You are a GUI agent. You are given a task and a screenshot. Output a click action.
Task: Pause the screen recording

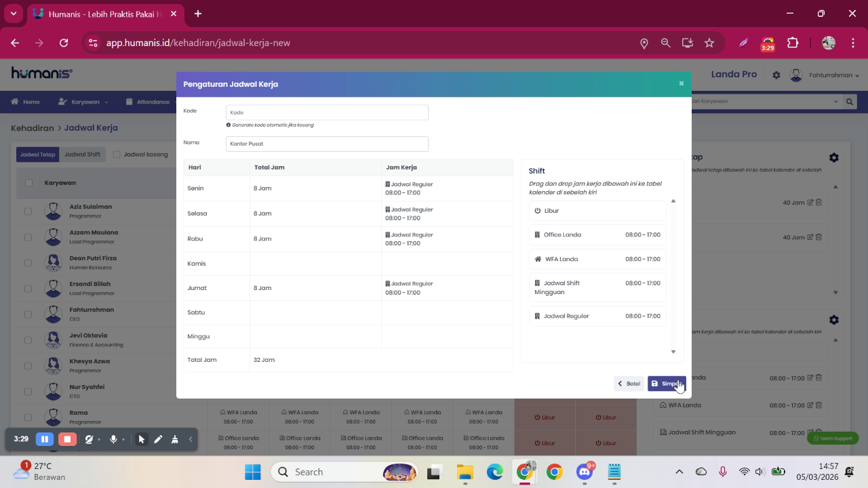click(45, 439)
